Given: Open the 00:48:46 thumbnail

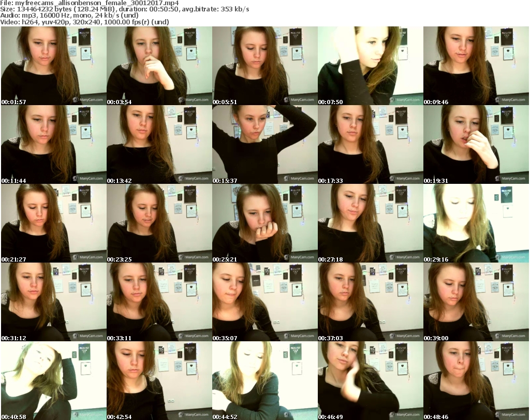Looking at the screenshot, I should click(x=476, y=381).
